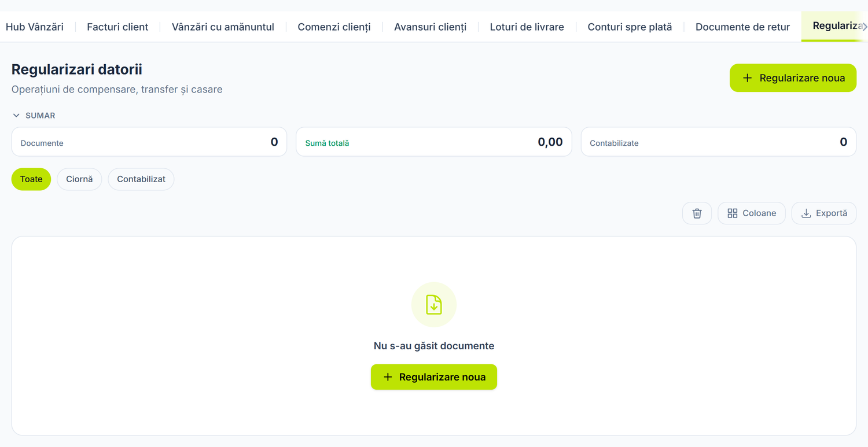Go to the Hub Vânzări tab

tap(35, 27)
